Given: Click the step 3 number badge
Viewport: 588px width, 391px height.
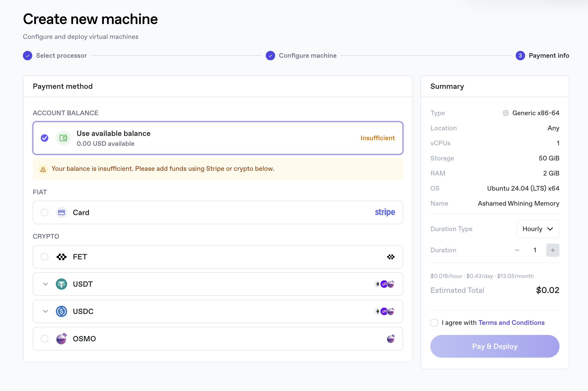Looking at the screenshot, I should 520,56.
